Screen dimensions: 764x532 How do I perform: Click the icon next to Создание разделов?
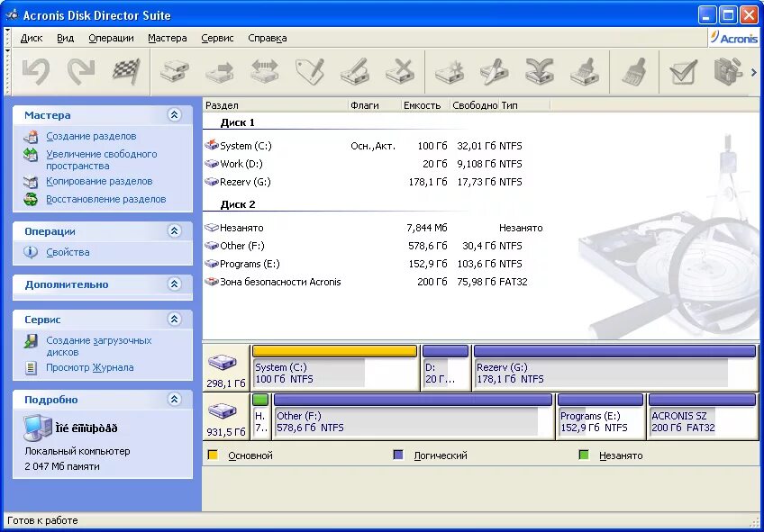pyautogui.click(x=31, y=137)
